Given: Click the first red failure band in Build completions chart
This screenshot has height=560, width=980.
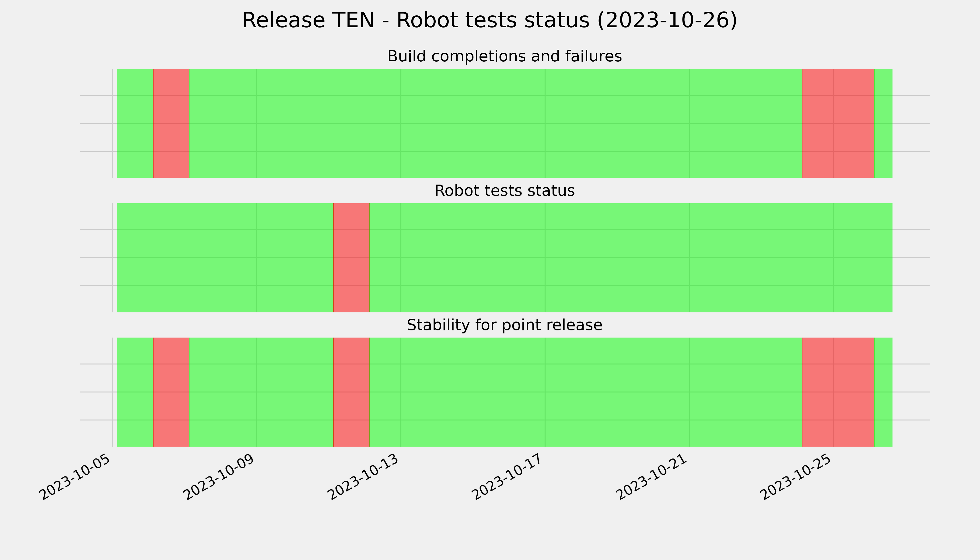Looking at the screenshot, I should 171,123.
